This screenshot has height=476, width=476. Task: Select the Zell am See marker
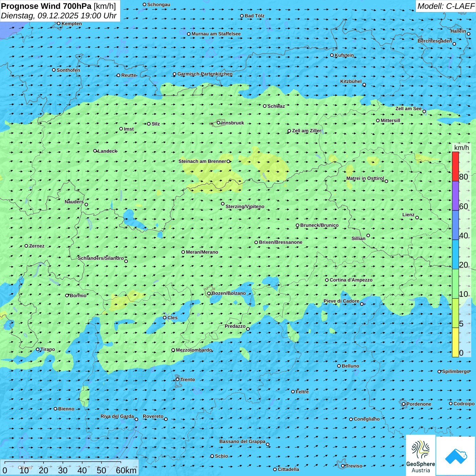[x=424, y=112]
